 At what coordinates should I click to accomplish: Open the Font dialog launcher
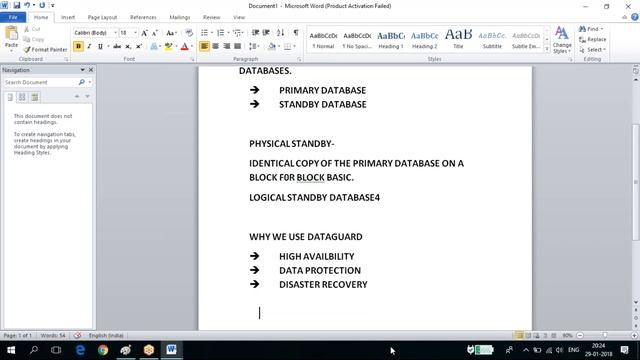pos(193,60)
